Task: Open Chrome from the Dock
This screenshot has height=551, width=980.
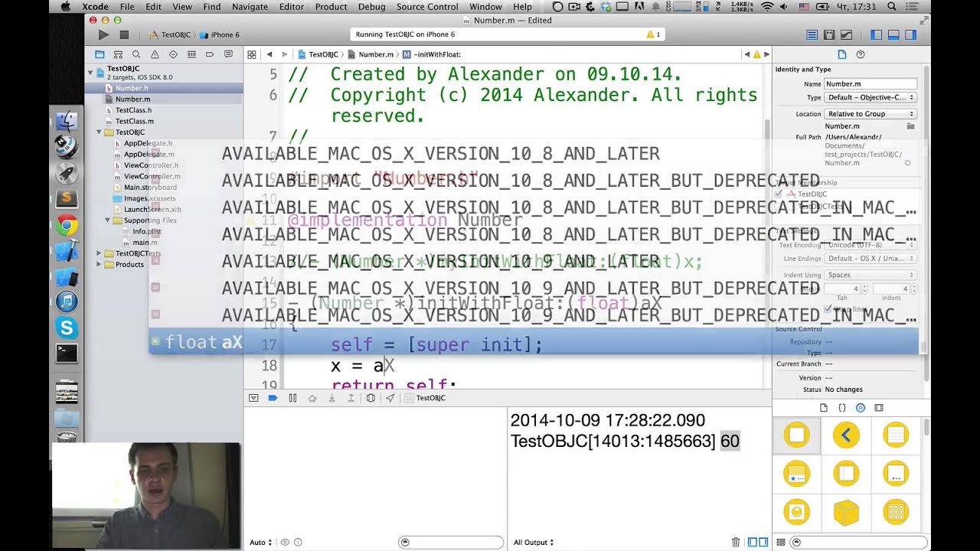Action: click(x=67, y=225)
